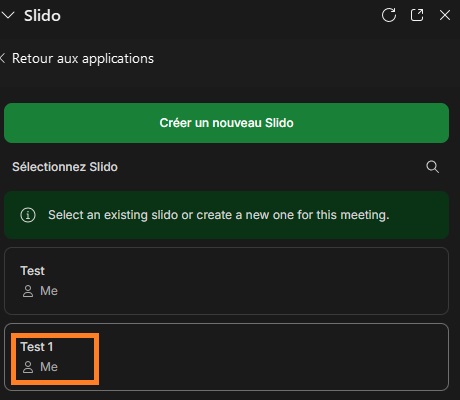The width and height of the screenshot is (460, 400).
Task: Click the info banner about existing slido
Action: pyautogui.click(x=226, y=215)
